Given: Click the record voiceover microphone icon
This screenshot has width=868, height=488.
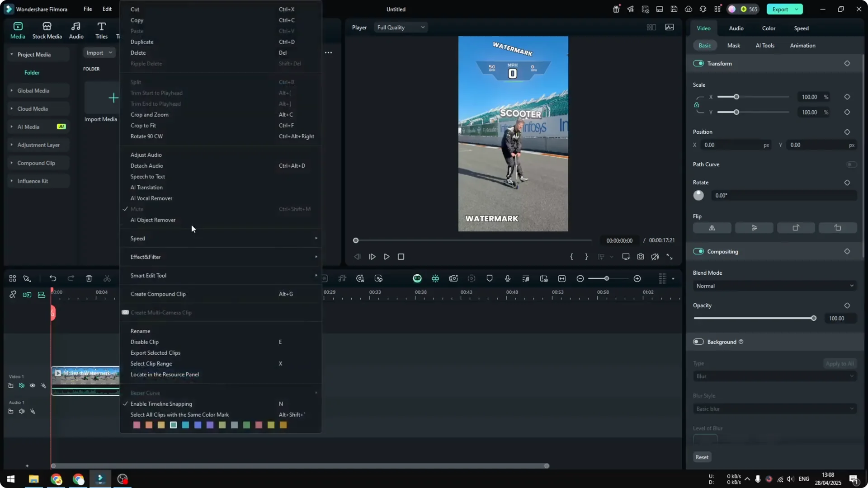Looking at the screenshot, I should 507,278.
